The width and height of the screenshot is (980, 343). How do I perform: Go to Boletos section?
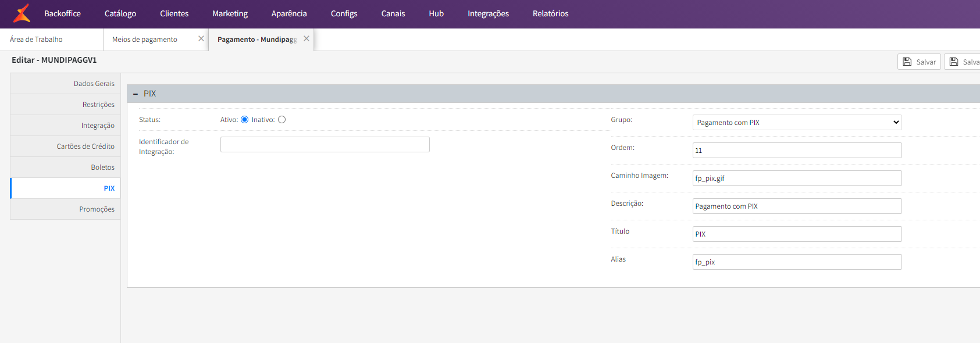tap(65, 167)
